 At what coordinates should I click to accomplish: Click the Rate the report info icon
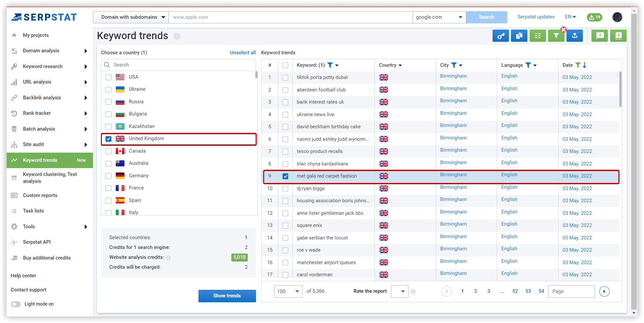point(413,291)
